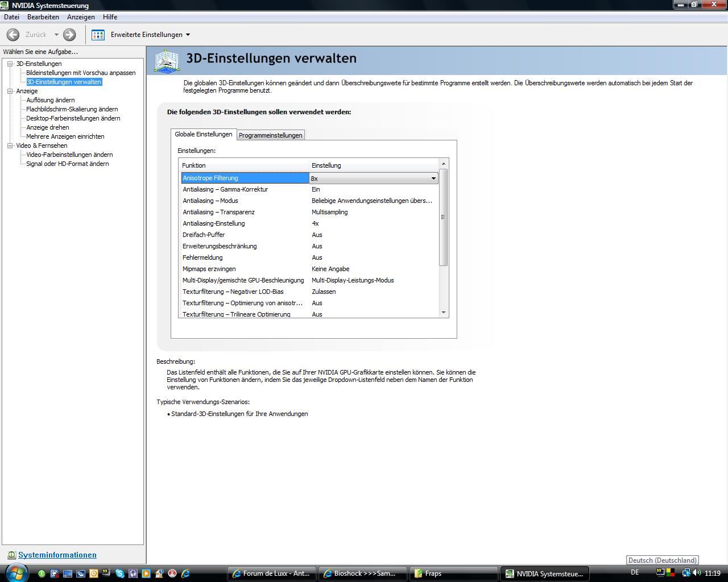Launch Skype from quick-launch bar
The width and height of the screenshot is (728, 582).
[120, 573]
